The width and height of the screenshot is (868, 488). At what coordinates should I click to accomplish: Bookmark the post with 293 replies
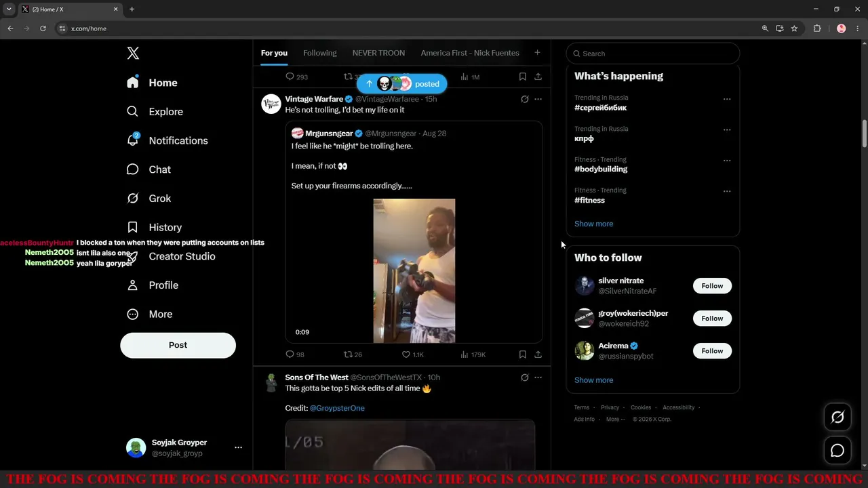522,77
